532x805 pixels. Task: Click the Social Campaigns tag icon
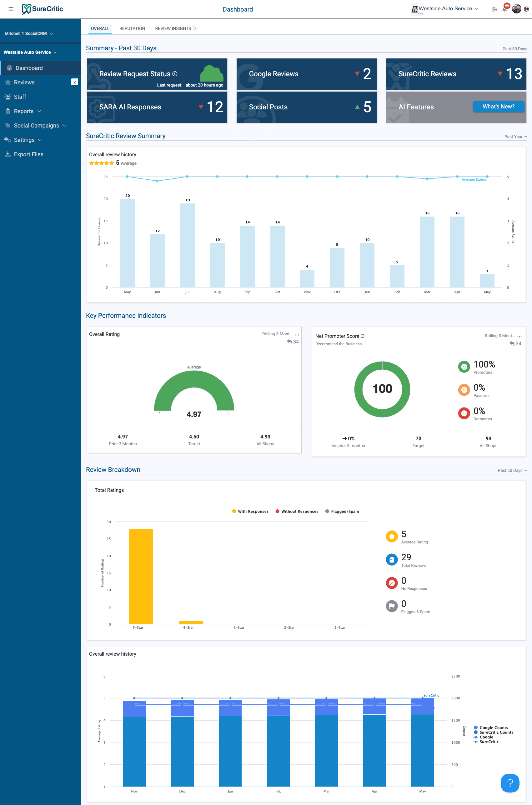point(8,125)
